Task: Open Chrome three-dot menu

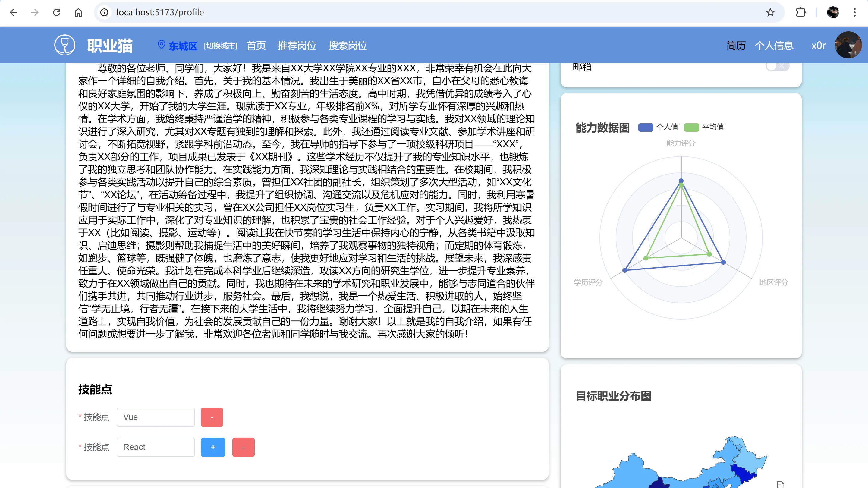Action: (x=854, y=12)
